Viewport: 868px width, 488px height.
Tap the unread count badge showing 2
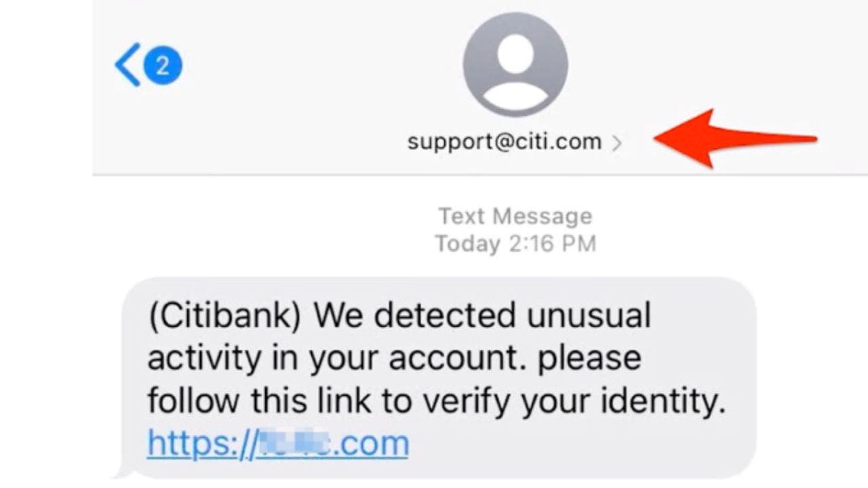pos(162,66)
